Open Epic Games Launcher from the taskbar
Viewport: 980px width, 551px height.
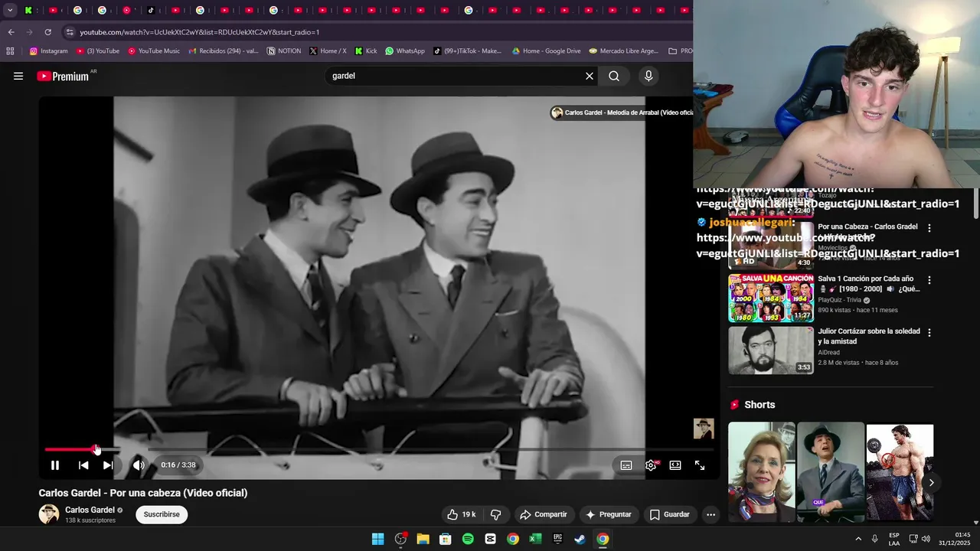pos(558,539)
